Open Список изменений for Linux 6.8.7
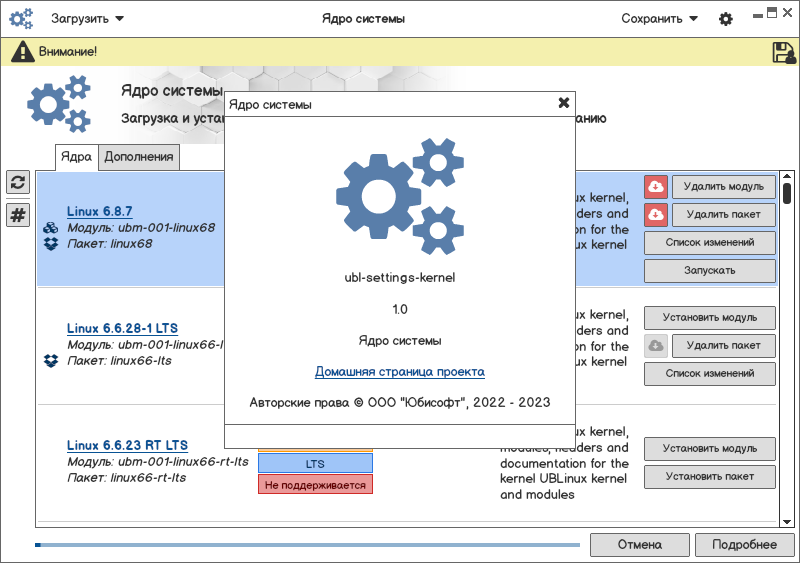This screenshot has height=563, width=800. (709, 242)
